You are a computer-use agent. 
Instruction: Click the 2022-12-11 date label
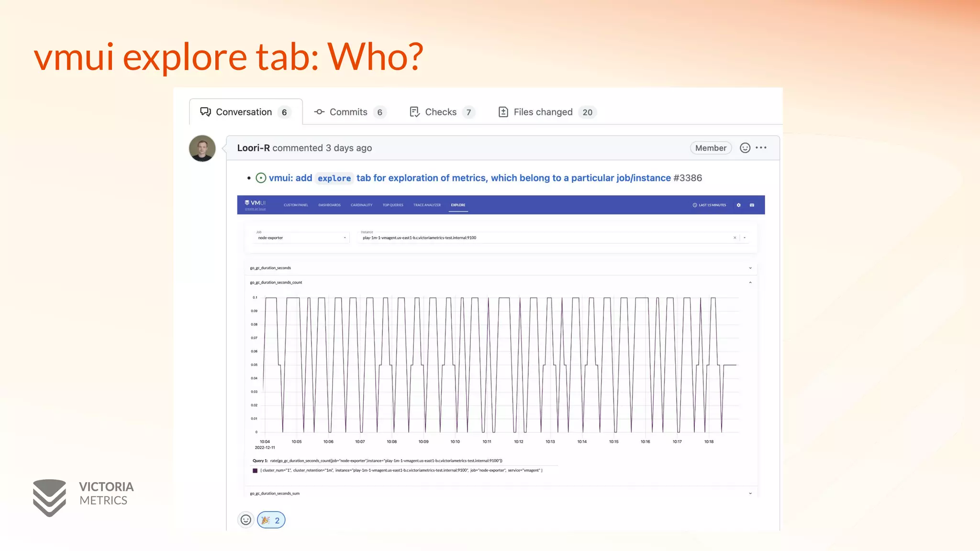tap(265, 448)
